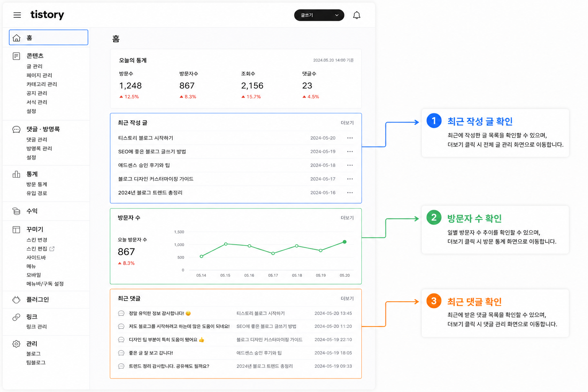
Task: Open options for 애드센스 승인 후기와 팁
Action: (350, 165)
